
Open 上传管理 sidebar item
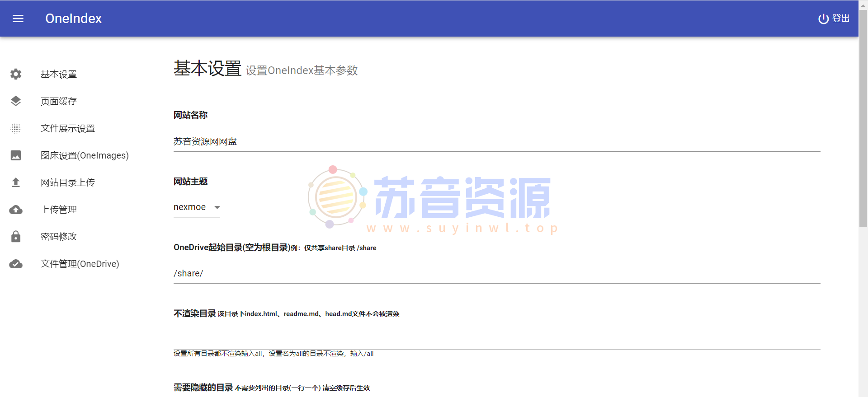[59, 210]
